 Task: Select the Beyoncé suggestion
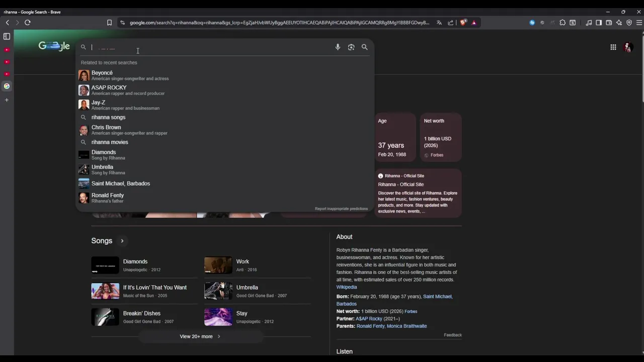coord(225,75)
